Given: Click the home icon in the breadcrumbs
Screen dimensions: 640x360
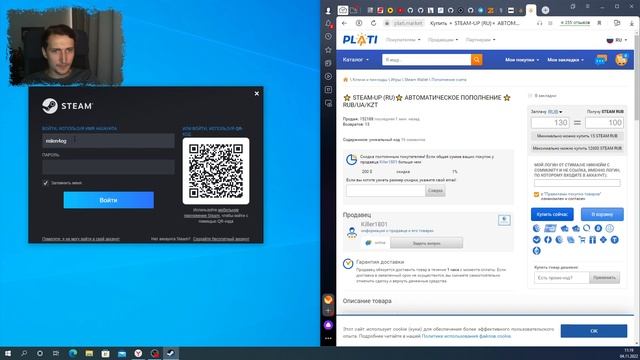Looking at the screenshot, I should [x=346, y=80].
